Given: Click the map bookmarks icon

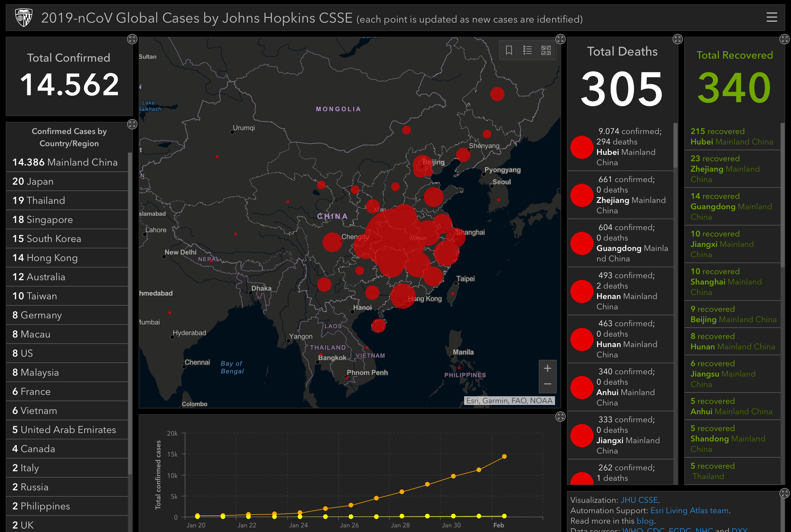Looking at the screenshot, I should 509,50.
